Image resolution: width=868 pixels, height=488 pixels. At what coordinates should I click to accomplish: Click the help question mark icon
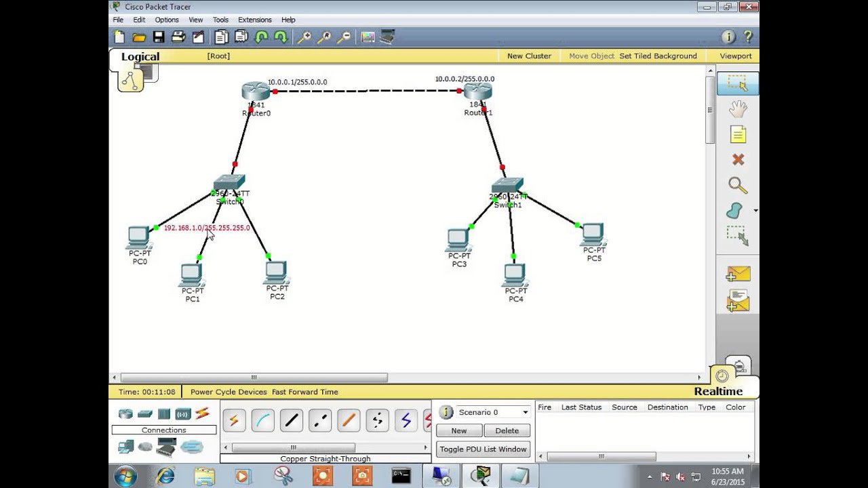[x=748, y=37]
